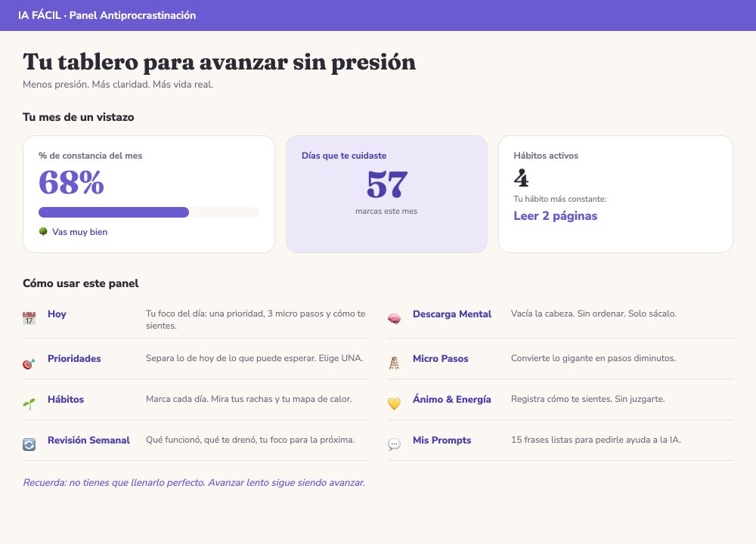The height and width of the screenshot is (544, 756).
Task: Click the 57 marks number
Action: coord(386,184)
